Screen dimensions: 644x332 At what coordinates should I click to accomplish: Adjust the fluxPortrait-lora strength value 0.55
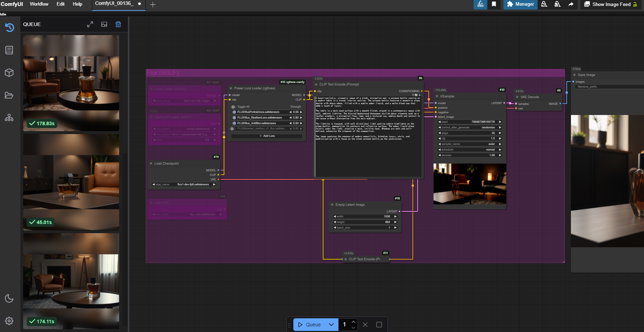pos(296,112)
